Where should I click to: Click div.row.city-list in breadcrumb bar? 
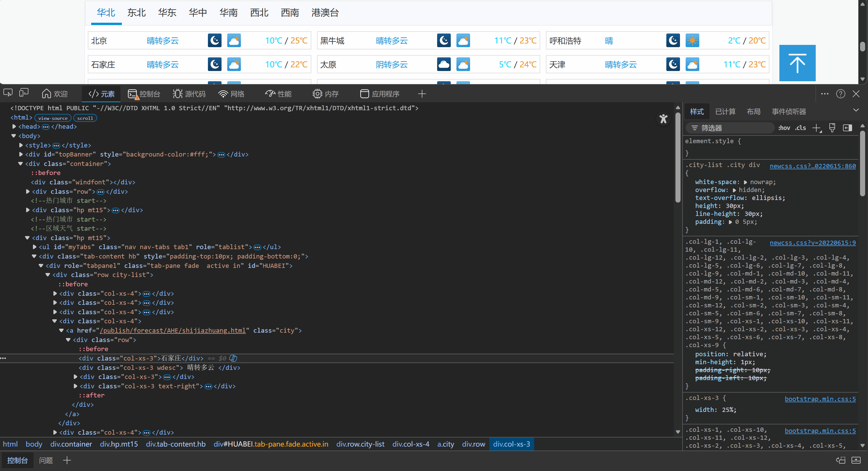[360, 444]
